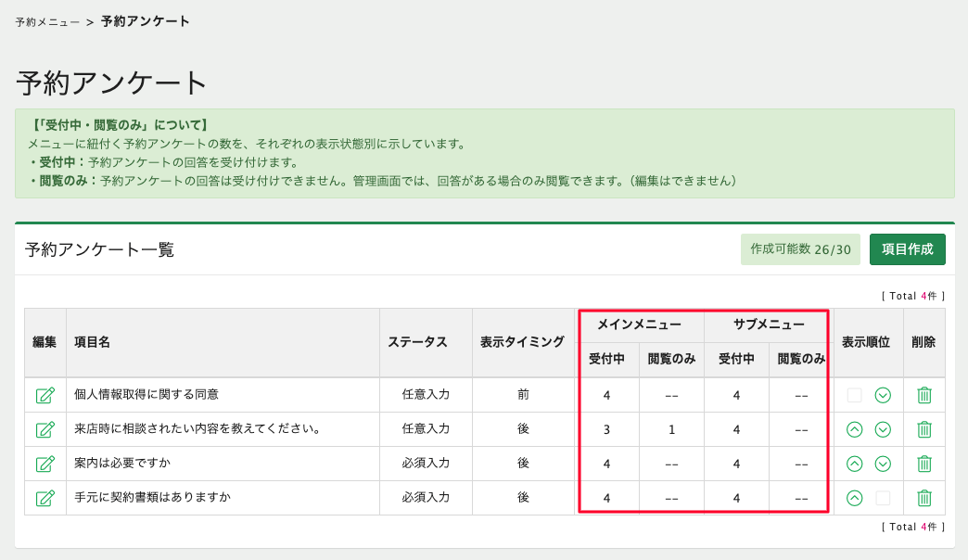
Task: Delete the 手元に契約書類はありますか row
Action: [x=923, y=498]
